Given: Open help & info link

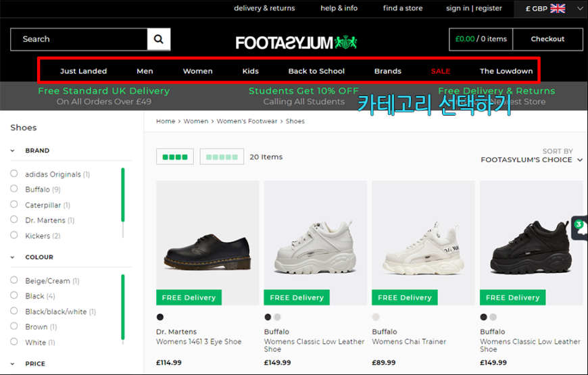Looking at the screenshot, I should coord(339,8).
